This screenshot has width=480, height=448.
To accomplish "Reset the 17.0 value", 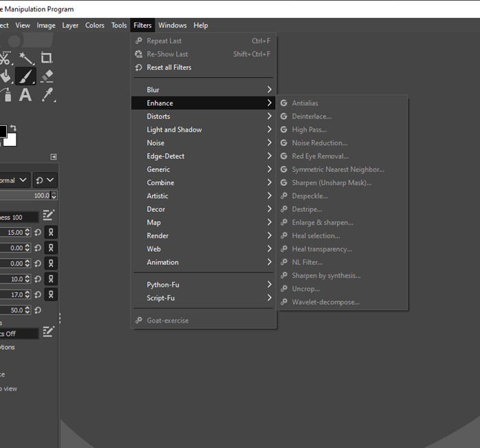I will [38, 295].
